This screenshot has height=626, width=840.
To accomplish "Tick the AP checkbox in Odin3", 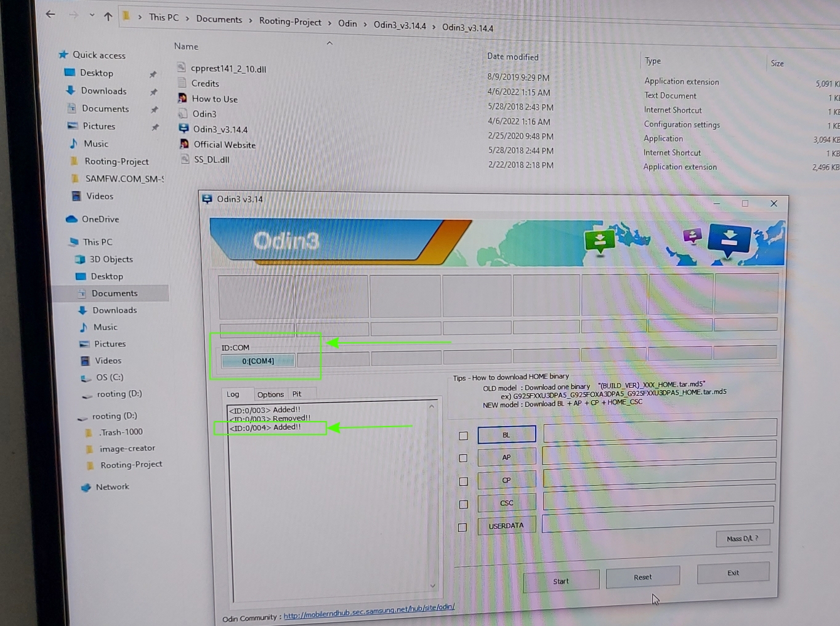I will 463,459.
